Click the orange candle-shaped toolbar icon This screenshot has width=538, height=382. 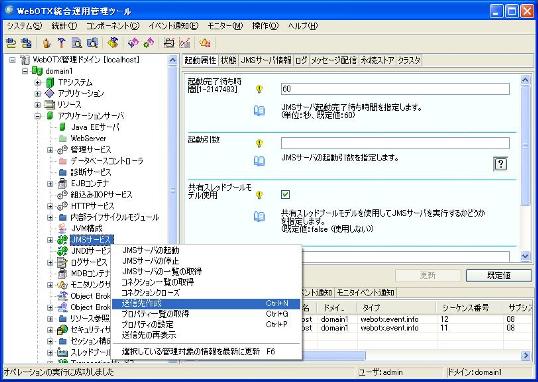[x=47, y=43]
